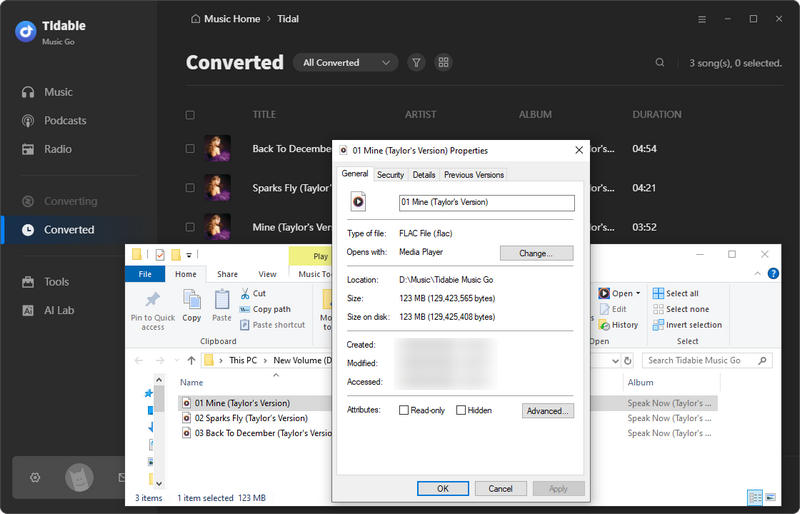Click Tidal breadcrumb link

click(288, 19)
